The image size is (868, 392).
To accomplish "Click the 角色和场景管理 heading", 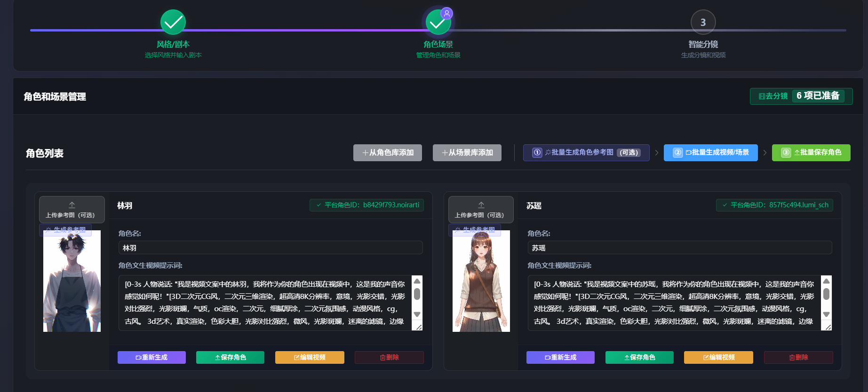I will click(x=55, y=97).
